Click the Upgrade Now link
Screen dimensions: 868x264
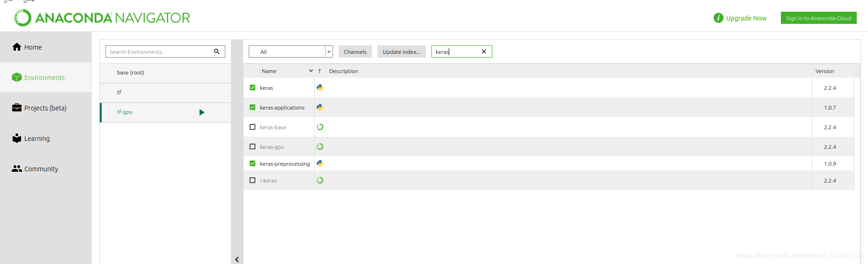pos(746,18)
